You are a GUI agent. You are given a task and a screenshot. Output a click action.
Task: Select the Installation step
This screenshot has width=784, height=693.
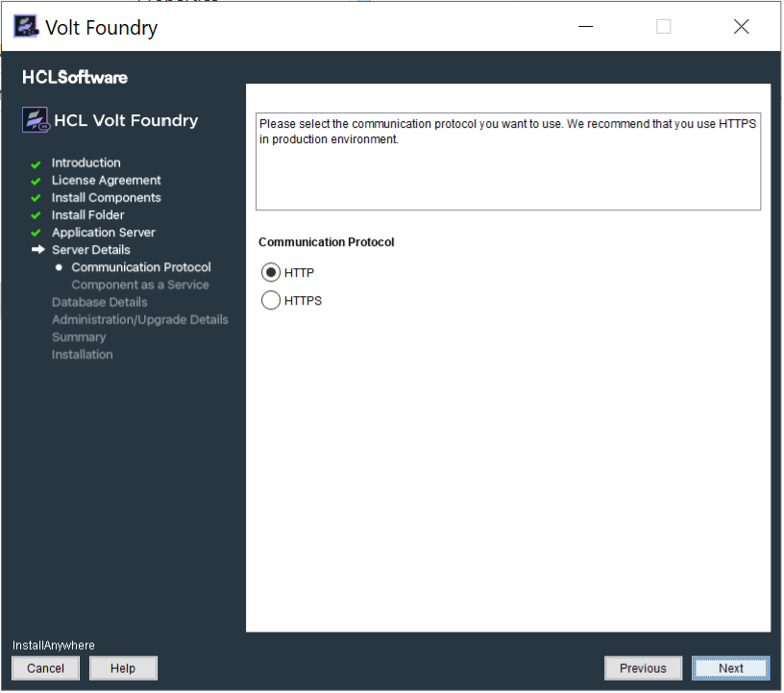(x=82, y=356)
